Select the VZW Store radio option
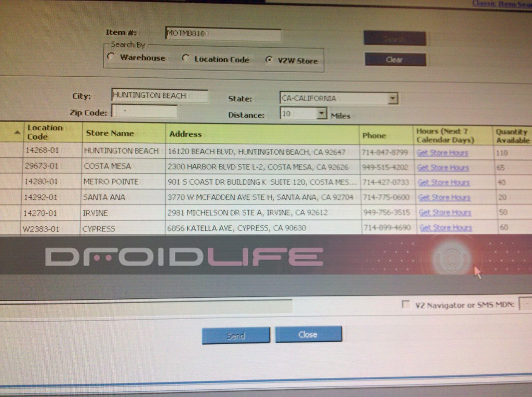The width and height of the screenshot is (532, 397). pos(269,60)
